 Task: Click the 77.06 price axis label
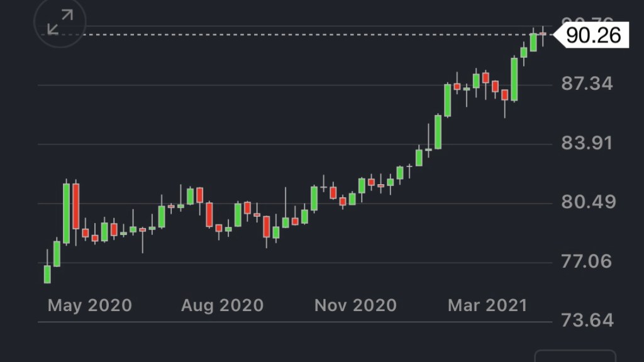[586, 261]
